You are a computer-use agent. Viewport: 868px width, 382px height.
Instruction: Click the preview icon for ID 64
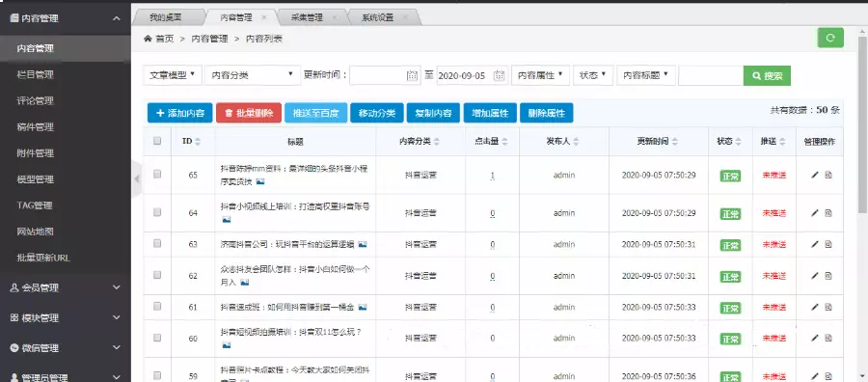[x=828, y=212]
